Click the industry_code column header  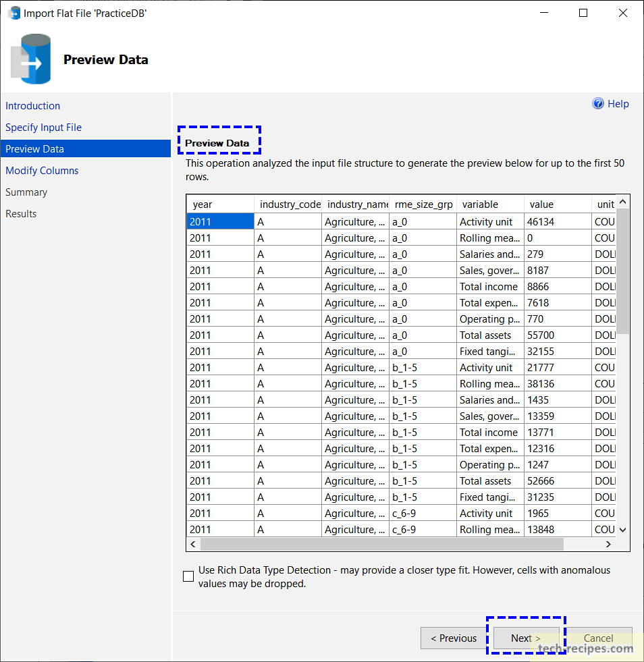290,204
